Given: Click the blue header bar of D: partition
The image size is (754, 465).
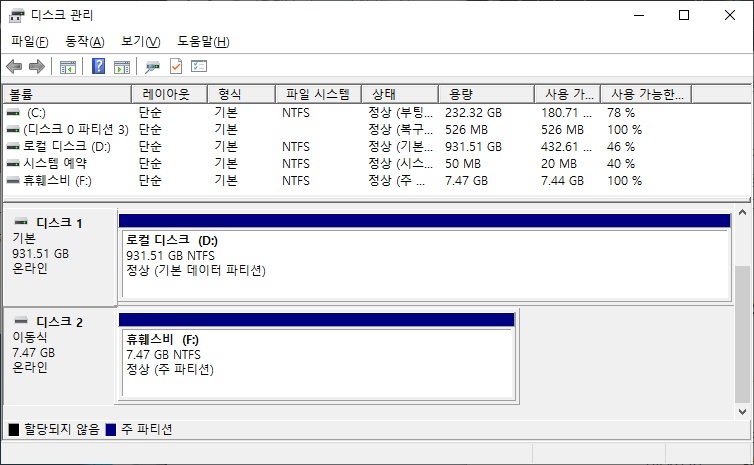Looking at the screenshot, I should pos(425,221).
